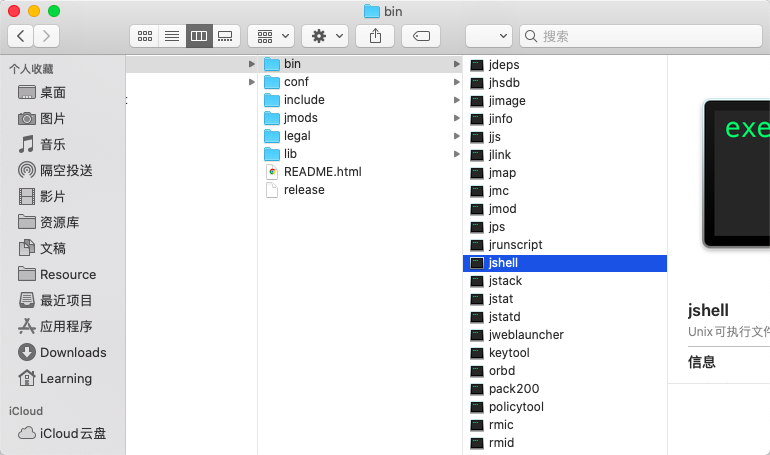The height and width of the screenshot is (455, 770).
Task: Click the edit tags button
Action: pyautogui.click(x=421, y=36)
